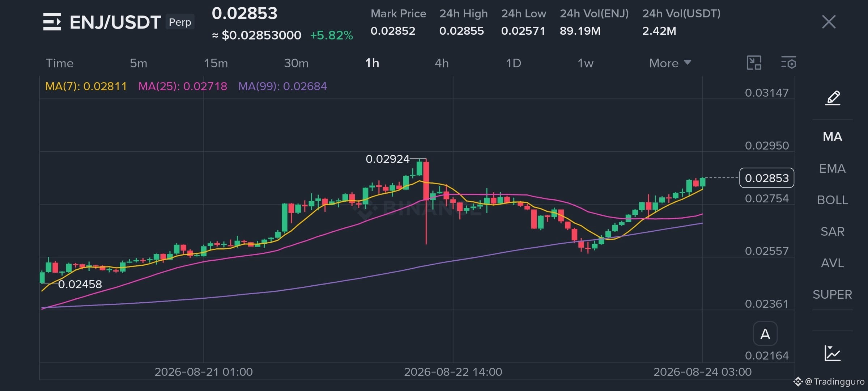Click the MA(7): 0.02811 legend
The height and width of the screenshot is (391, 868).
pos(86,86)
